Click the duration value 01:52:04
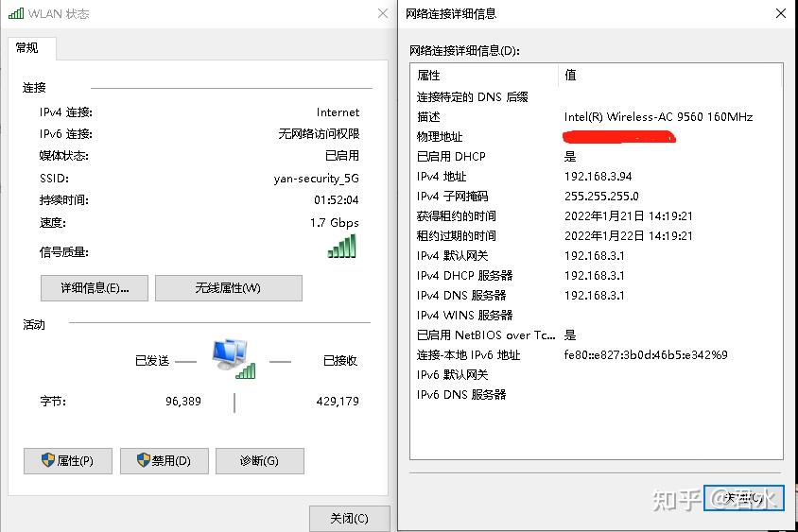Viewport: 798px width, 532px height. [x=337, y=200]
